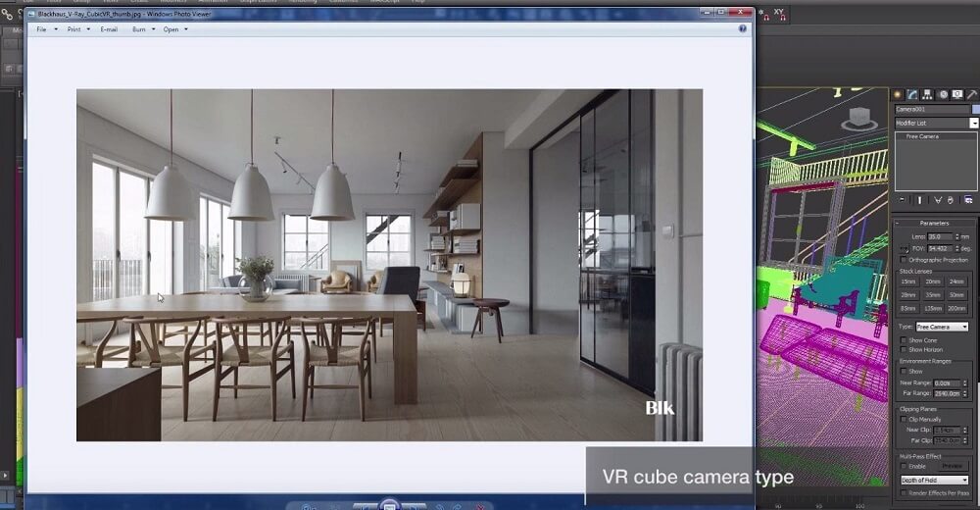Open the Utilities hammer tab
The height and width of the screenshot is (510, 980).
972,94
